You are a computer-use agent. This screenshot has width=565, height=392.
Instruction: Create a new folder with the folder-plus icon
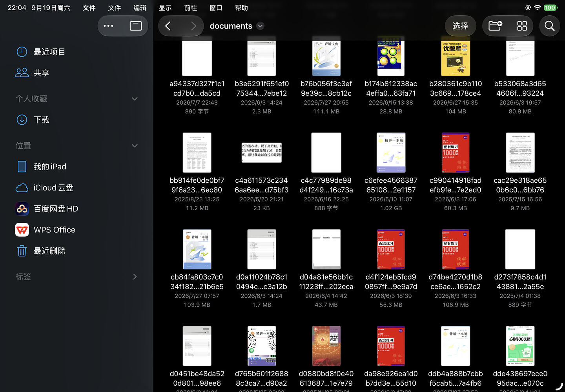click(x=495, y=26)
